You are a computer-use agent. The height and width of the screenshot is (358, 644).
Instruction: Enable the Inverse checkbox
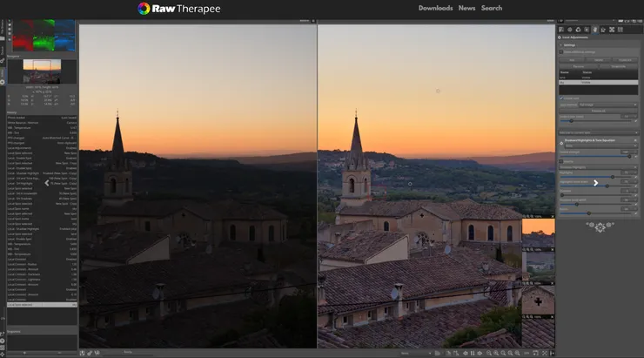pyautogui.click(x=561, y=161)
